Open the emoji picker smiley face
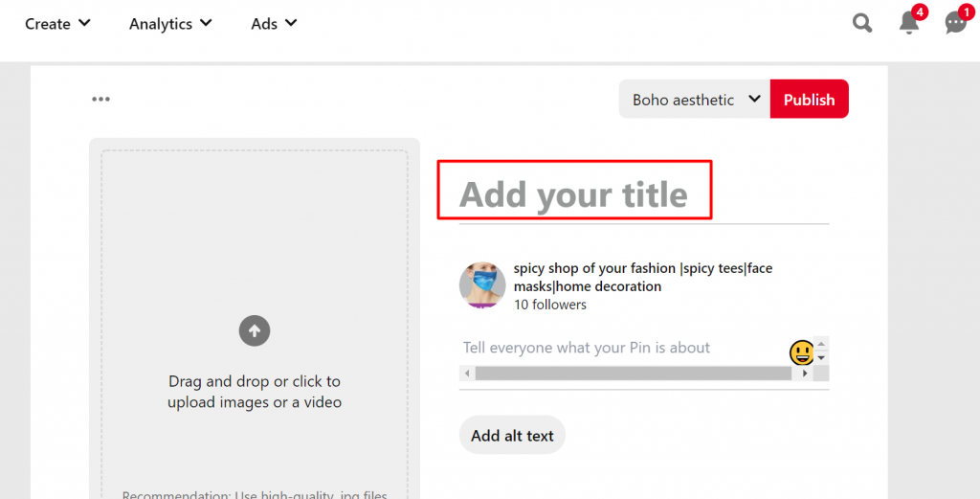The height and width of the screenshot is (499, 980). click(802, 352)
